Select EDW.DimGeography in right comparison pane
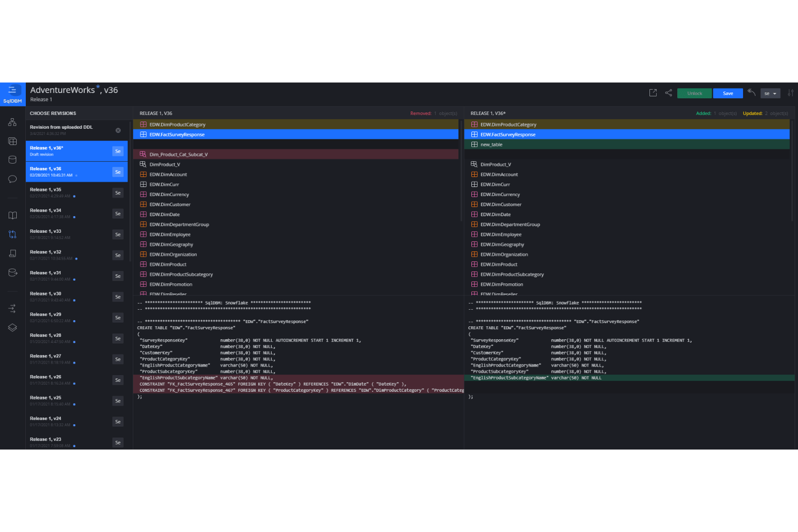The height and width of the screenshot is (532, 798). 627,244
